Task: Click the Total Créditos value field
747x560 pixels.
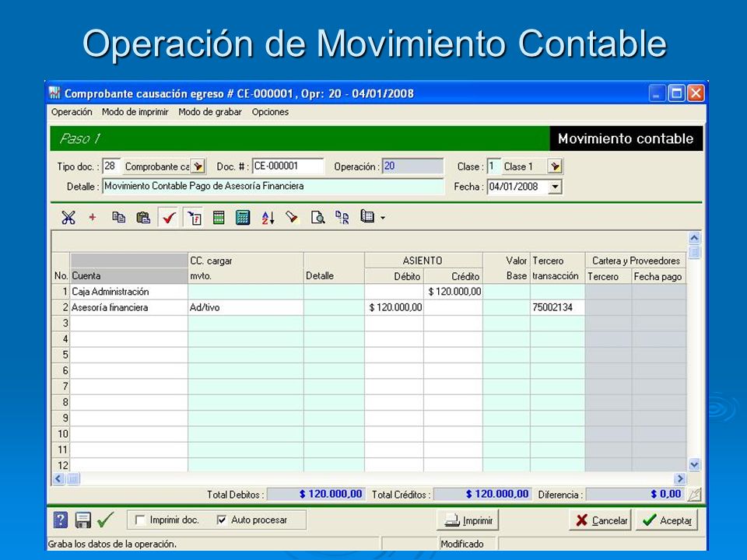Action: 482,495
